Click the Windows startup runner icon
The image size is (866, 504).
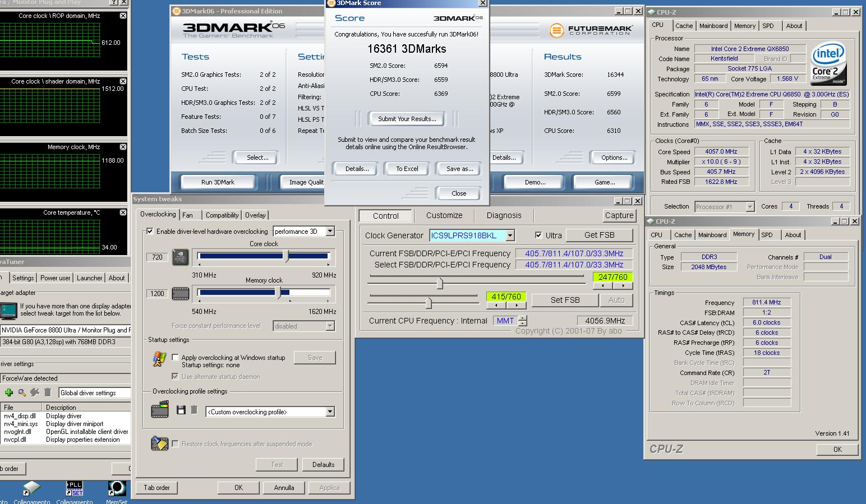tap(159, 359)
